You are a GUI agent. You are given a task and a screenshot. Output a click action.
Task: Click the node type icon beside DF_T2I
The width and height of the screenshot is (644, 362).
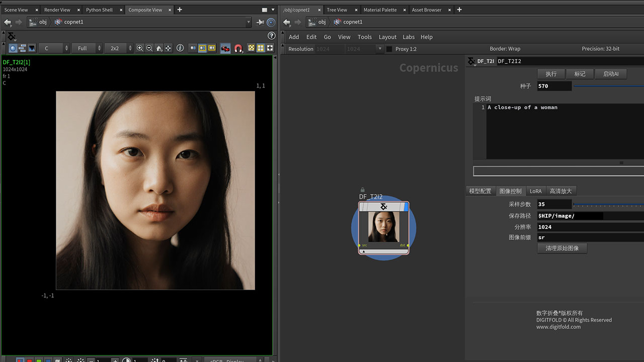471,61
